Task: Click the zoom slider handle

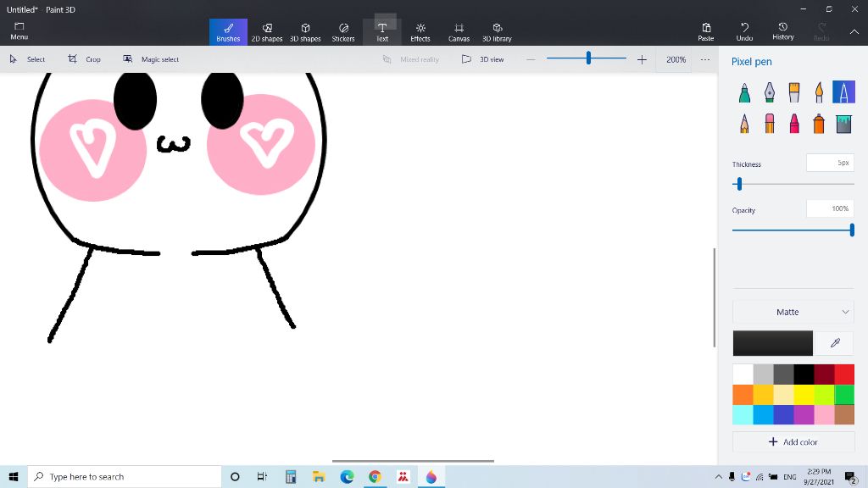Action: point(588,58)
